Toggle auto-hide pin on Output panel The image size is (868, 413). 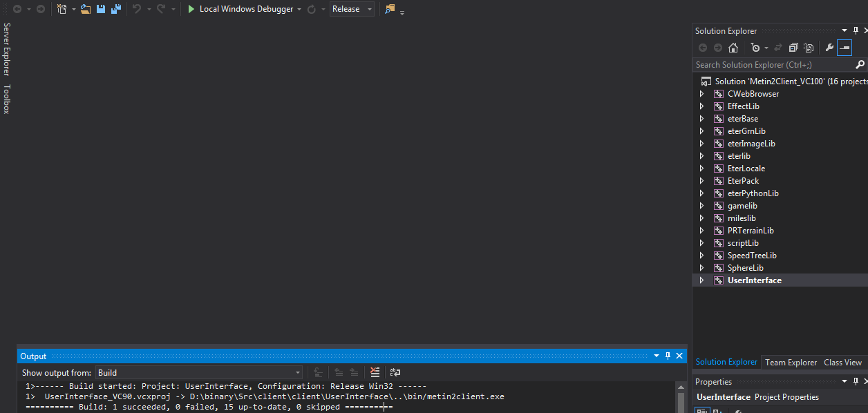click(668, 356)
